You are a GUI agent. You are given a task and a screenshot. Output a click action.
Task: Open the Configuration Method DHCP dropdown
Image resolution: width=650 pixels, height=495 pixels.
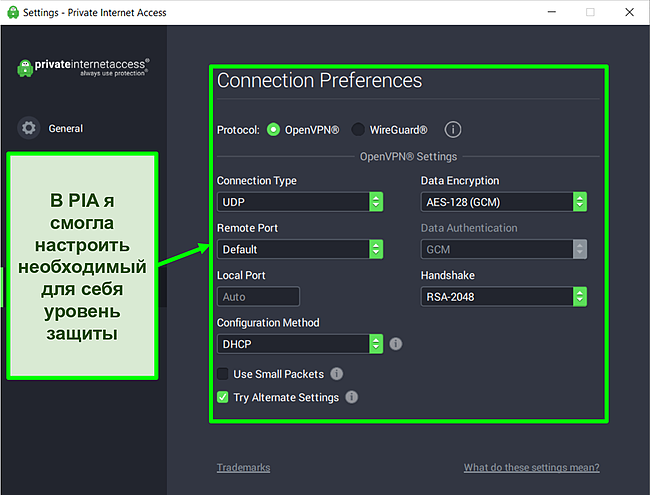point(300,344)
